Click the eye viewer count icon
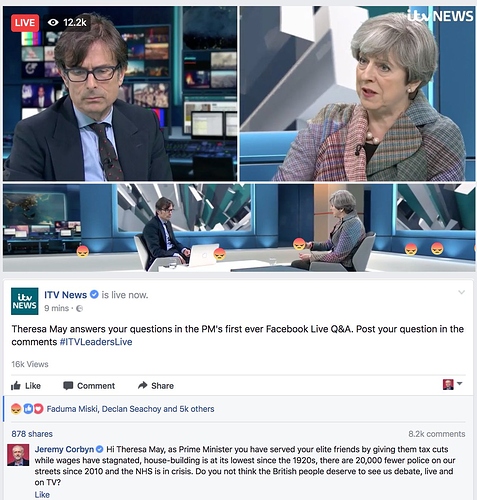Viewport: 477px width, 500px height. pyautogui.click(x=53, y=23)
